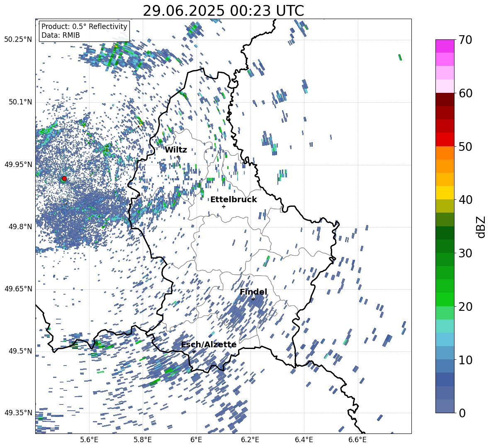The width and height of the screenshot is (491, 448).
Task: Click the 49.8°N latitude label
Action: click(21, 227)
